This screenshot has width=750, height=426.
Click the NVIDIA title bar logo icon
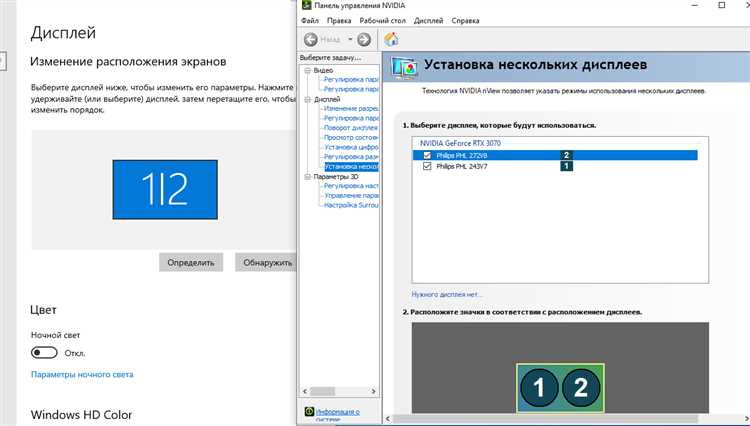pyautogui.click(x=307, y=5)
